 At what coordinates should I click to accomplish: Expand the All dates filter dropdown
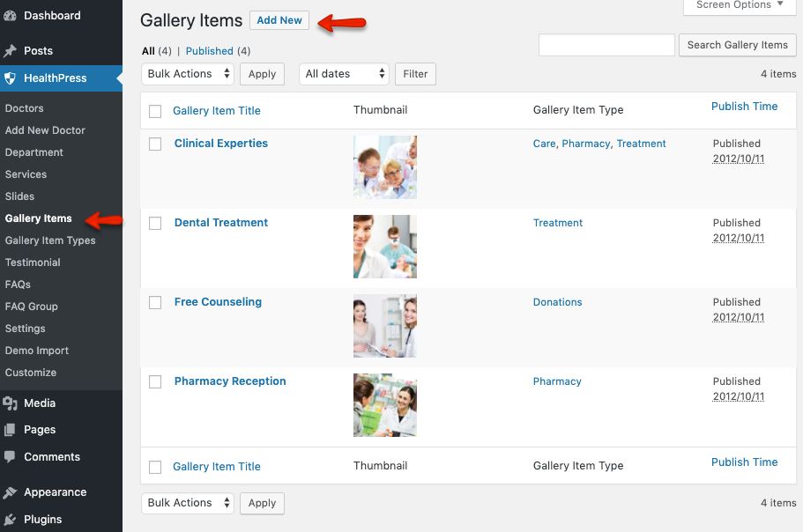(x=344, y=74)
